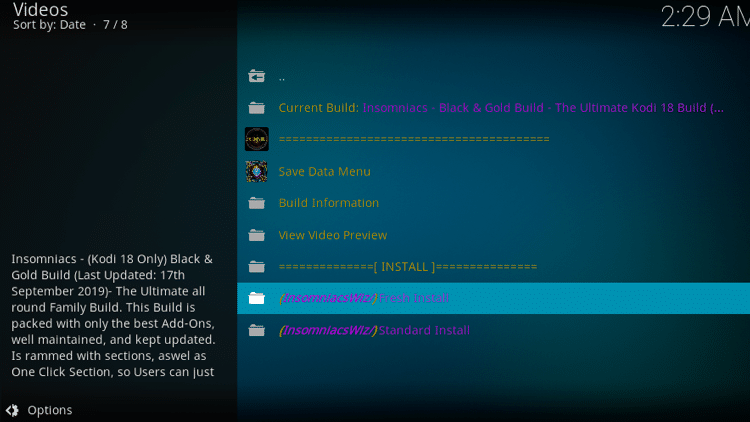Open the Options label at bottom left
The image size is (750, 422).
click(x=49, y=410)
